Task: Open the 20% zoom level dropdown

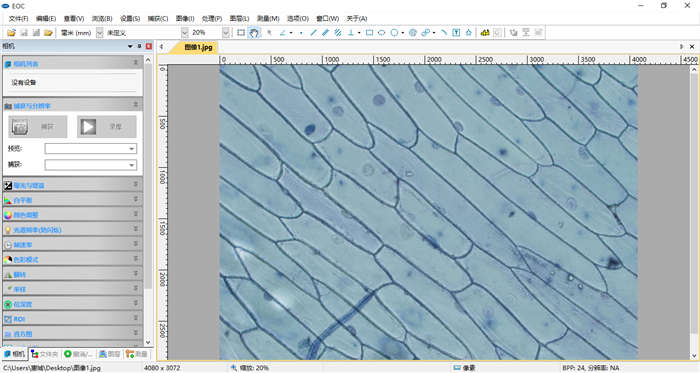Action: (225, 33)
